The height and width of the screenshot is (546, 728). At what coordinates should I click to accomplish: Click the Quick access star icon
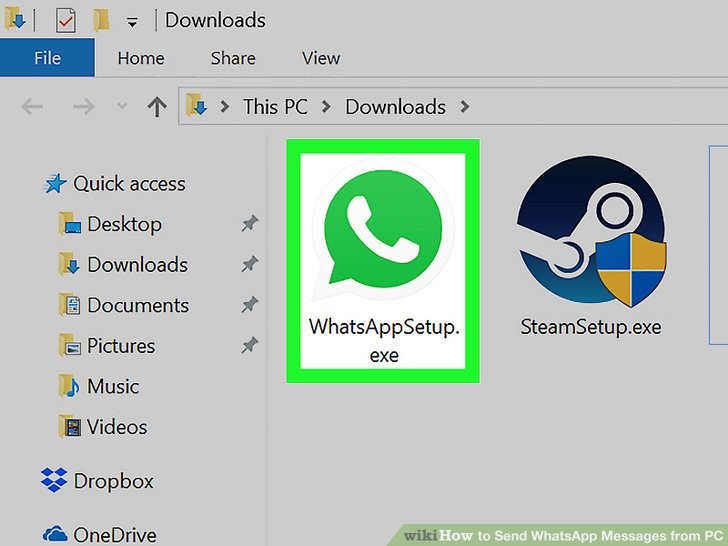coord(55,184)
